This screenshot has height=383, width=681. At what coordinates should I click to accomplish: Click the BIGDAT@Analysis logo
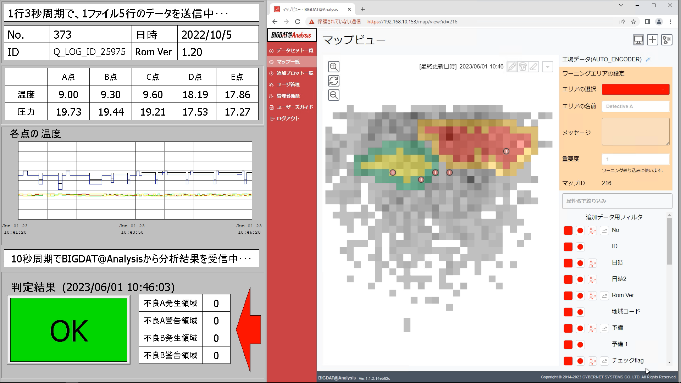(291, 35)
